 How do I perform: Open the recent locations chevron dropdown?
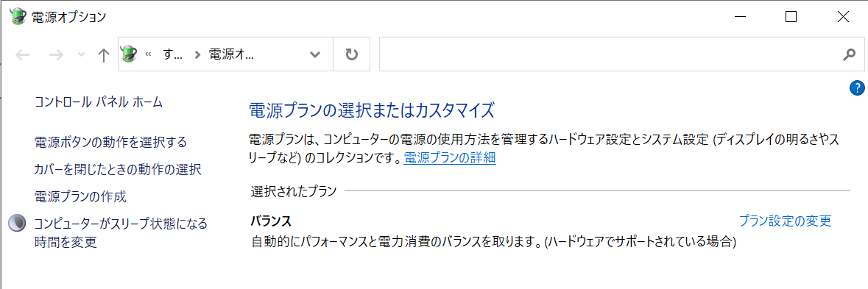point(82,54)
